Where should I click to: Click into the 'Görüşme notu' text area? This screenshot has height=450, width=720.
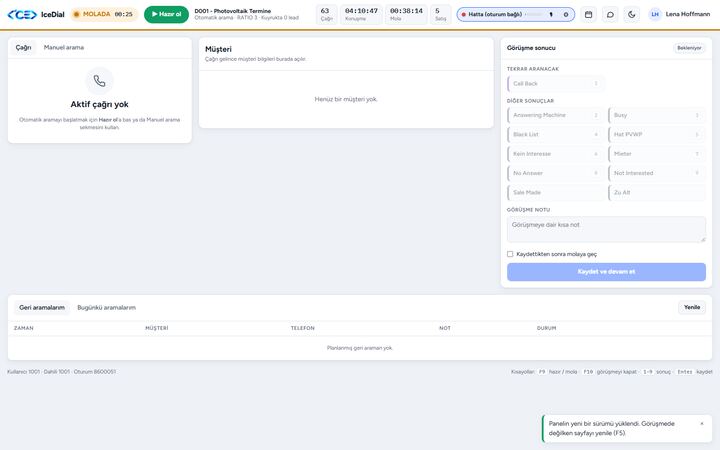click(x=606, y=229)
